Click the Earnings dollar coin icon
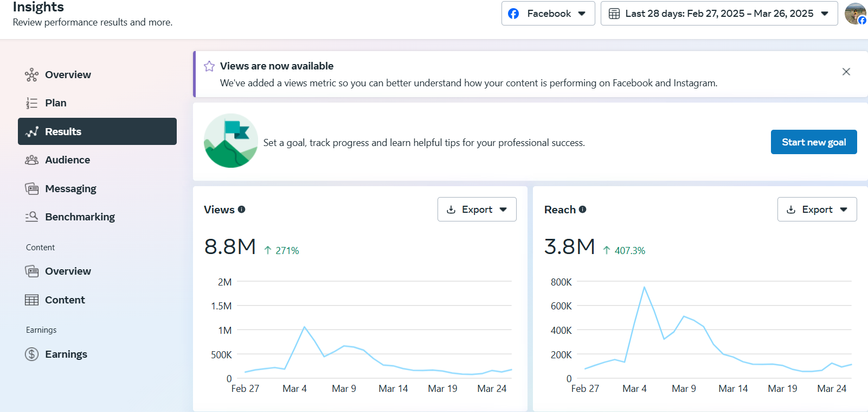 [31, 354]
